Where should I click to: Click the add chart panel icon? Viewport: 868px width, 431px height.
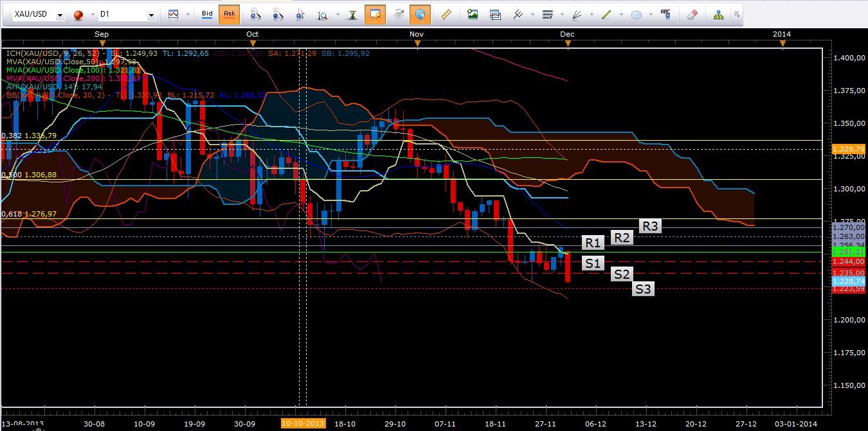pos(495,13)
